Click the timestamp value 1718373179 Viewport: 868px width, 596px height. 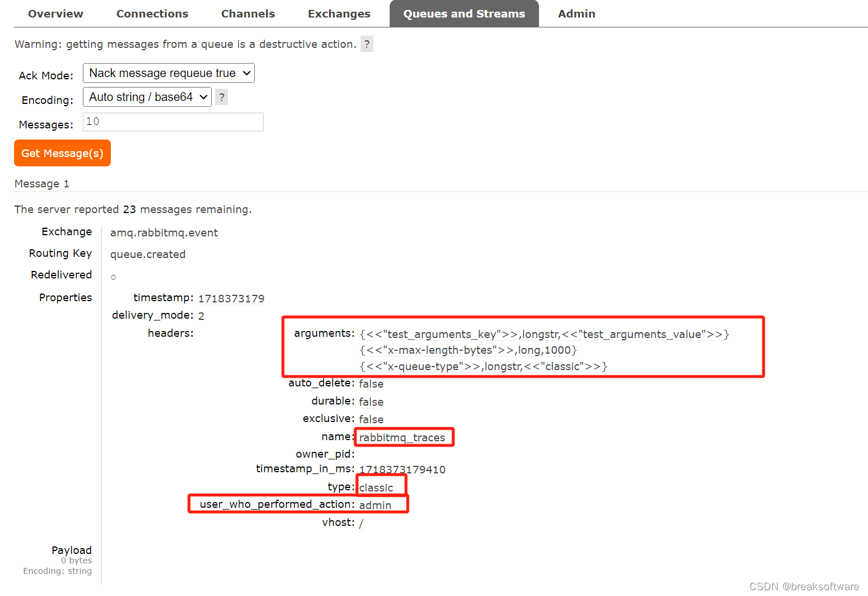coord(231,298)
